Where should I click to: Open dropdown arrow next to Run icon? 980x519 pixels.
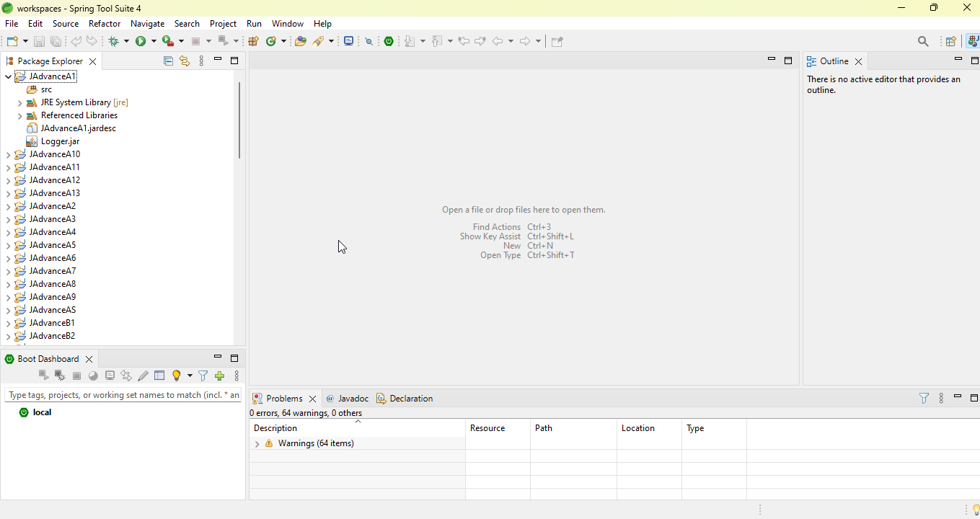[154, 42]
